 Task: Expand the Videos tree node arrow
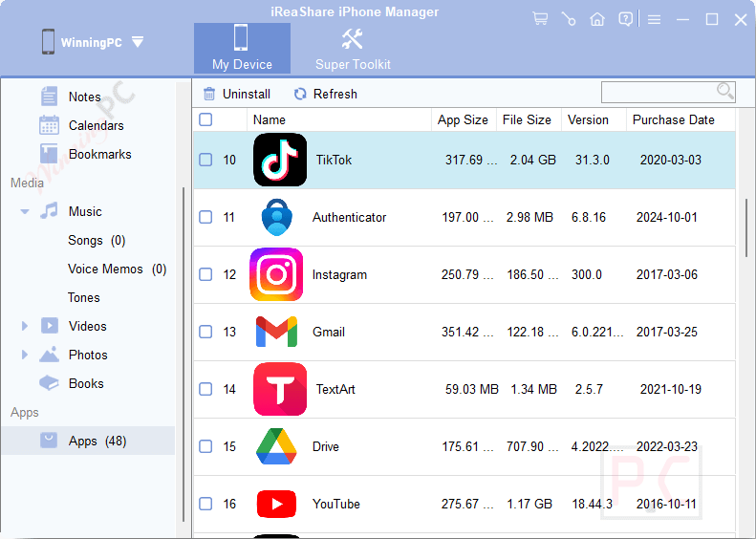click(x=25, y=326)
